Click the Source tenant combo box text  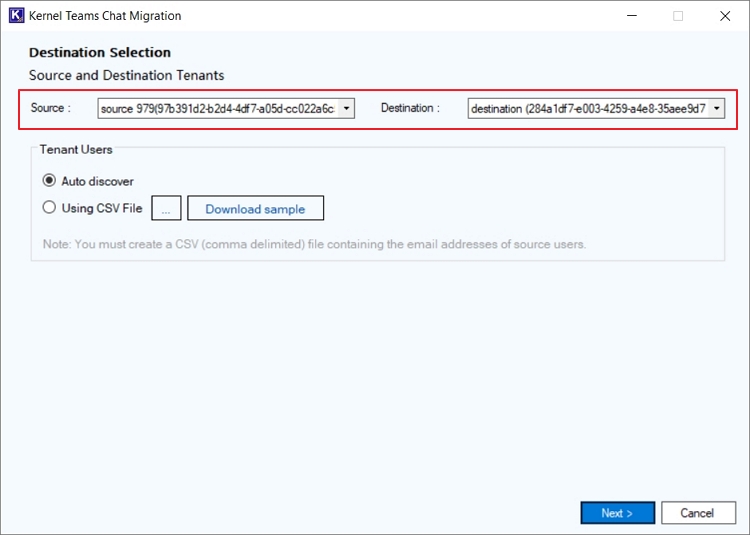218,108
